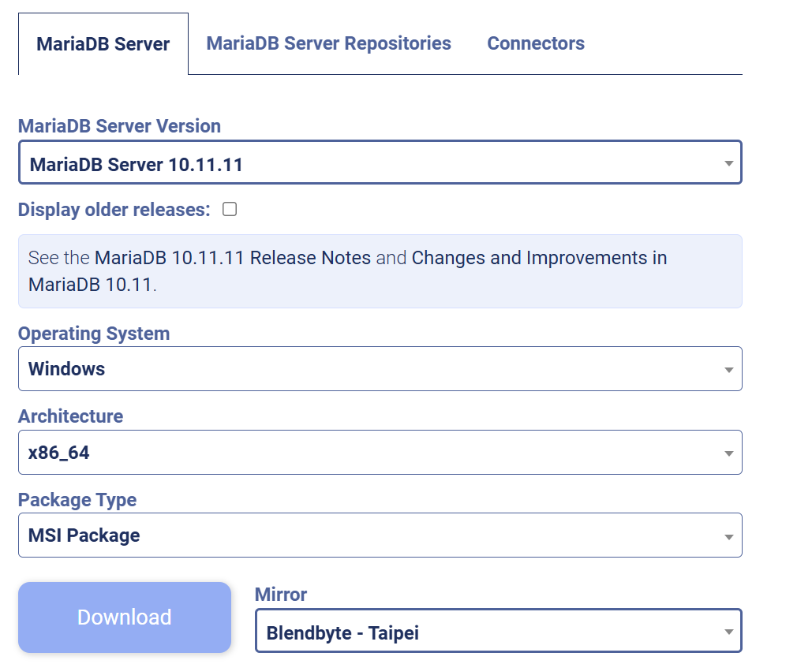Click the Display older releases label
The width and height of the screenshot is (812, 664).
(x=114, y=210)
